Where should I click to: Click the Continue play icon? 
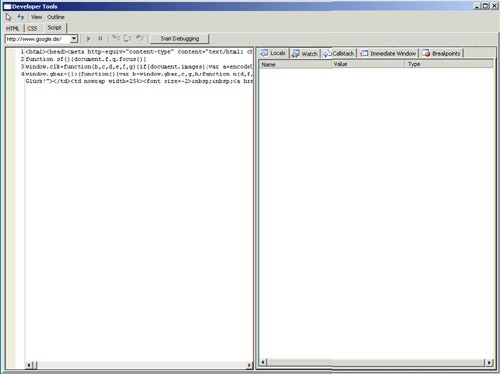[x=89, y=39]
